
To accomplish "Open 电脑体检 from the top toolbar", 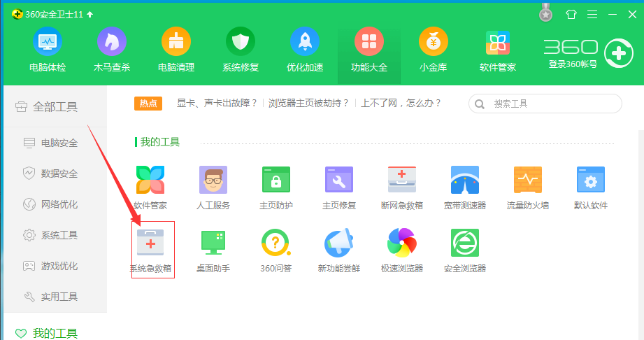I will click(x=48, y=50).
